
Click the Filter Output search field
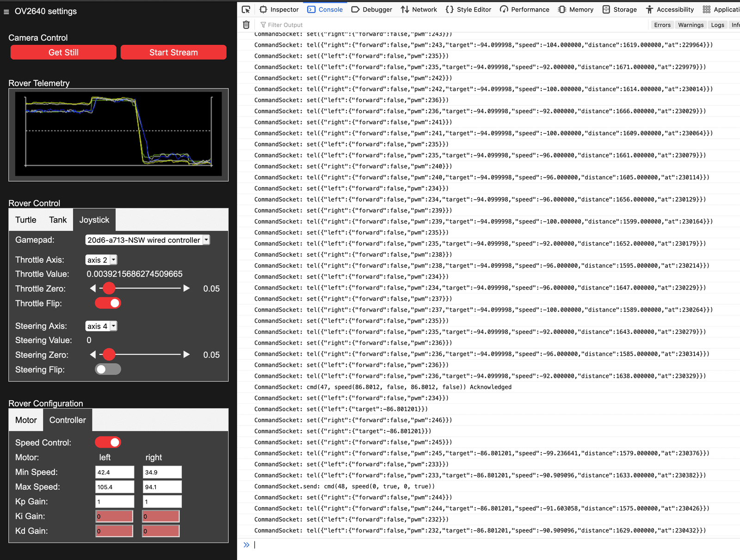coord(453,25)
